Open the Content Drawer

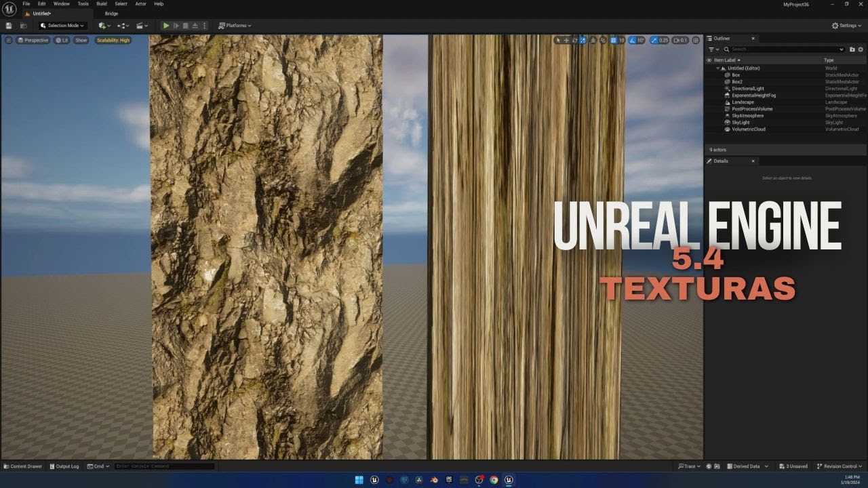[23, 466]
